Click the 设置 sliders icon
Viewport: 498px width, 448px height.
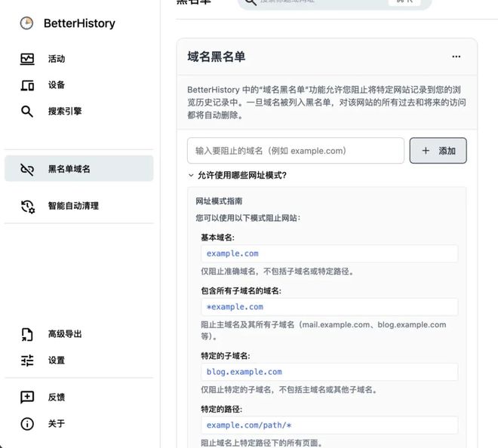[27, 361]
